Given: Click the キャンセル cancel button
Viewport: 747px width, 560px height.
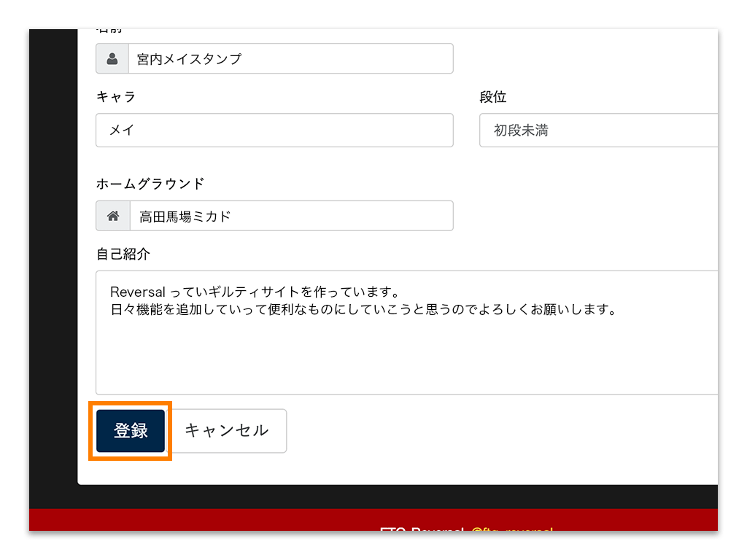Looking at the screenshot, I should click(x=227, y=430).
